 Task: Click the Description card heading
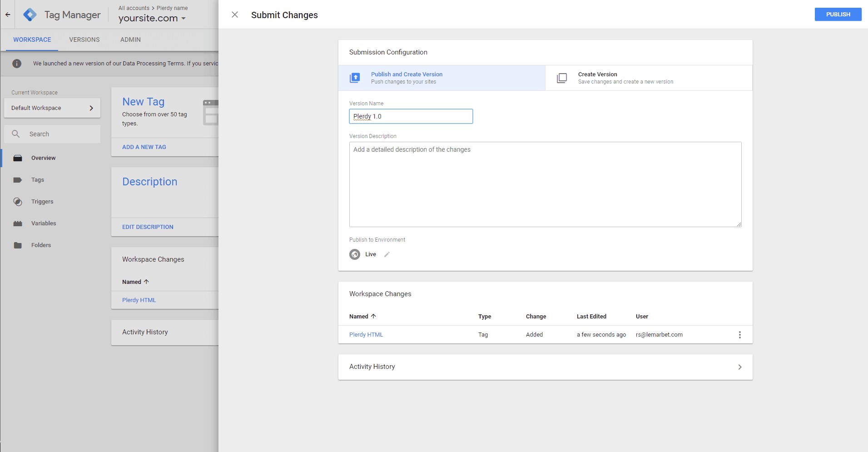point(149,182)
